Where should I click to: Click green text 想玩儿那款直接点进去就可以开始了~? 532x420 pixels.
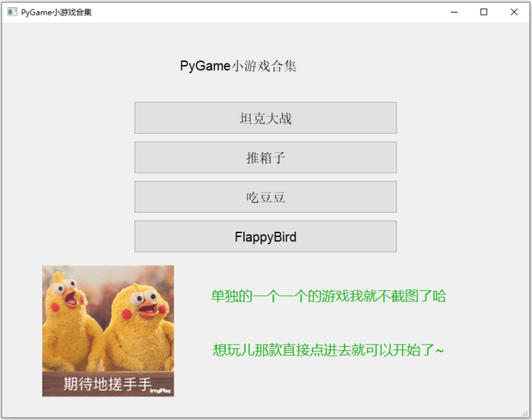point(328,350)
